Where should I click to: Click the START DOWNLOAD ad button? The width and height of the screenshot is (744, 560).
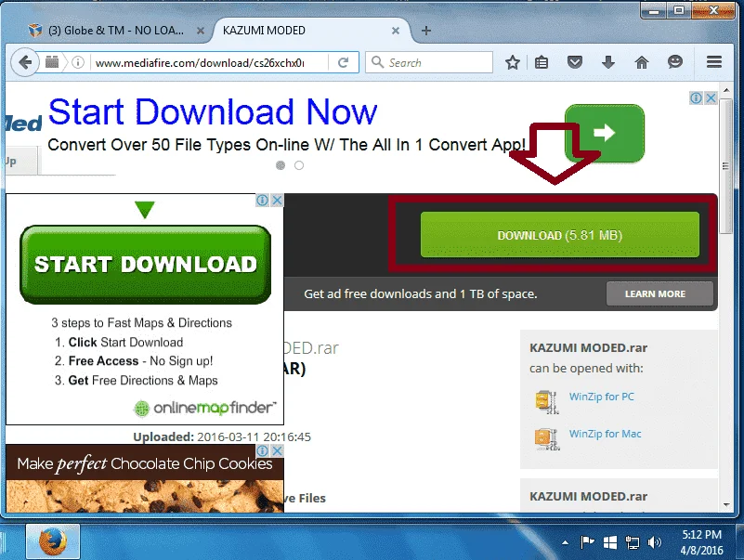(x=146, y=264)
